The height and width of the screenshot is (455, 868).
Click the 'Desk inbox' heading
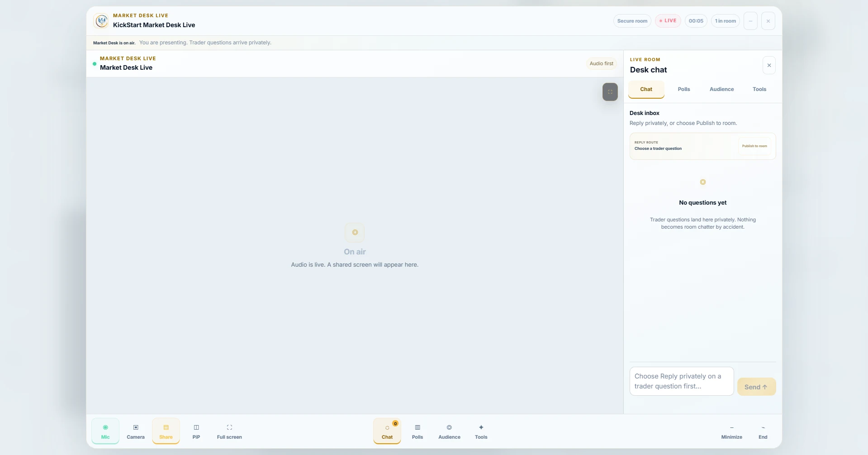645,113
